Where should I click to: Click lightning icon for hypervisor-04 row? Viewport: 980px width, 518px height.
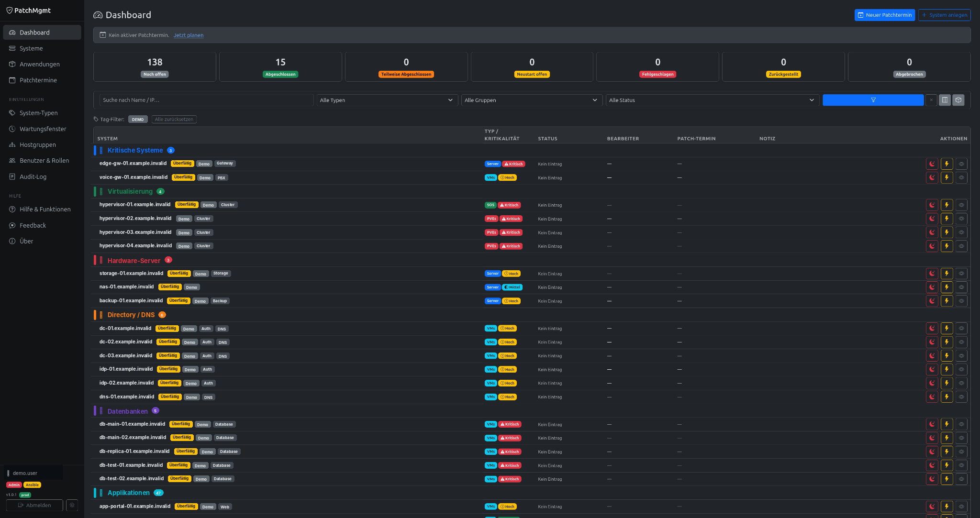coord(947,246)
